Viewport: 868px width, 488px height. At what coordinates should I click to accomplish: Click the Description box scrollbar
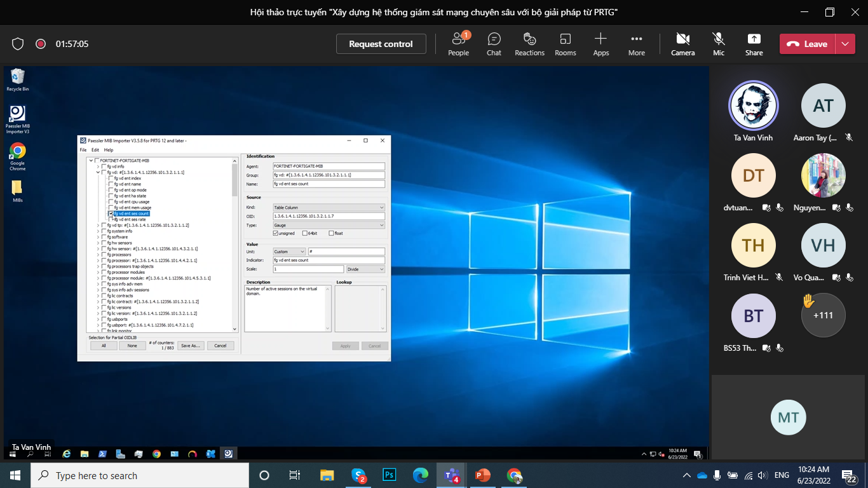(x=329, y=308)
